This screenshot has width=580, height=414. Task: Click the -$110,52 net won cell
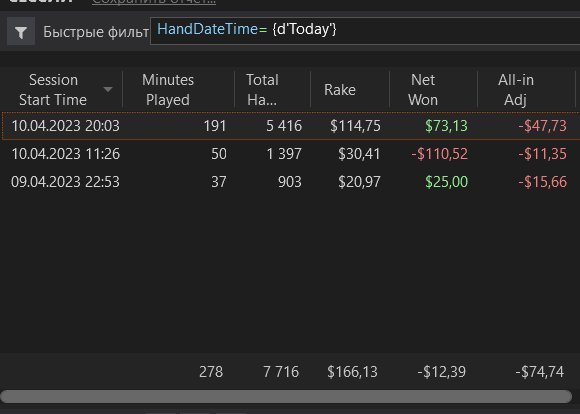click(x=439, y=154)
